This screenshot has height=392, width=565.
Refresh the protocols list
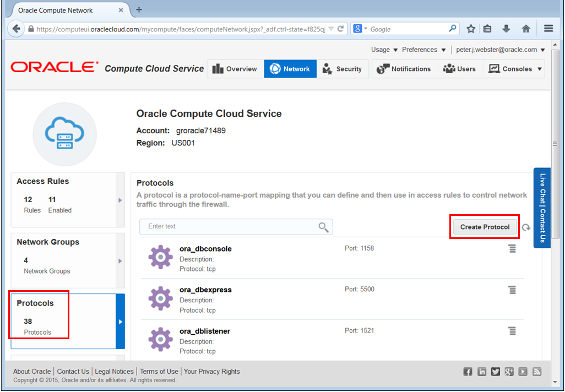tap(526, 226)
